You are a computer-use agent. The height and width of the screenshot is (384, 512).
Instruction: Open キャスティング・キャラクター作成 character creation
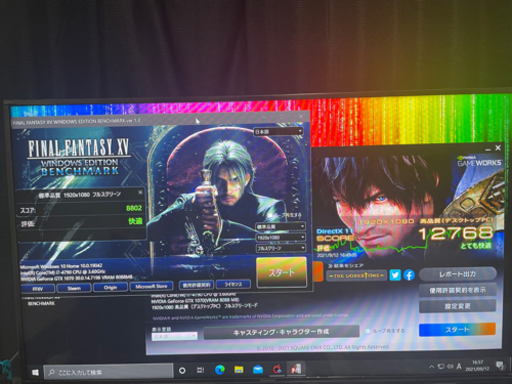click(281, 332)
